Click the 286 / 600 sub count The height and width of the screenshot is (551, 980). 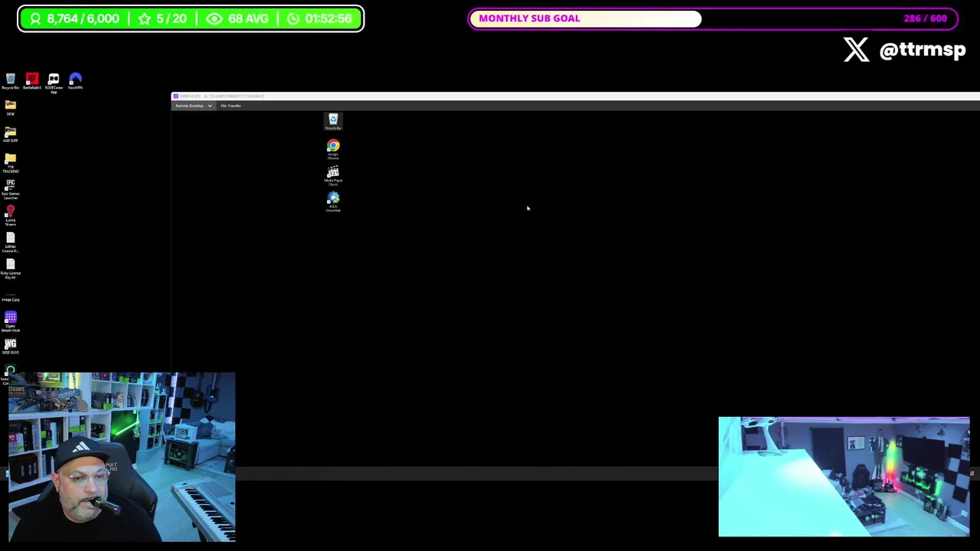925,18
